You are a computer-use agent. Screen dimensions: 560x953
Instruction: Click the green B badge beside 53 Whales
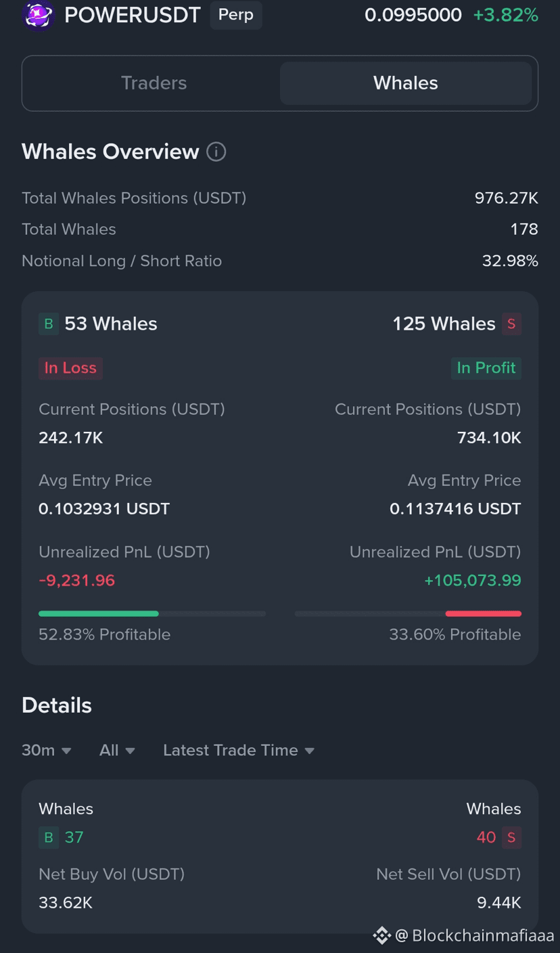click(48, 324)
